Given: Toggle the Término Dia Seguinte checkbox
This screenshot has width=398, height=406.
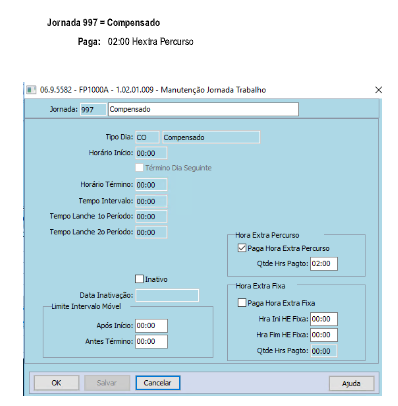Looking at the screenshot, I should 139,167.
